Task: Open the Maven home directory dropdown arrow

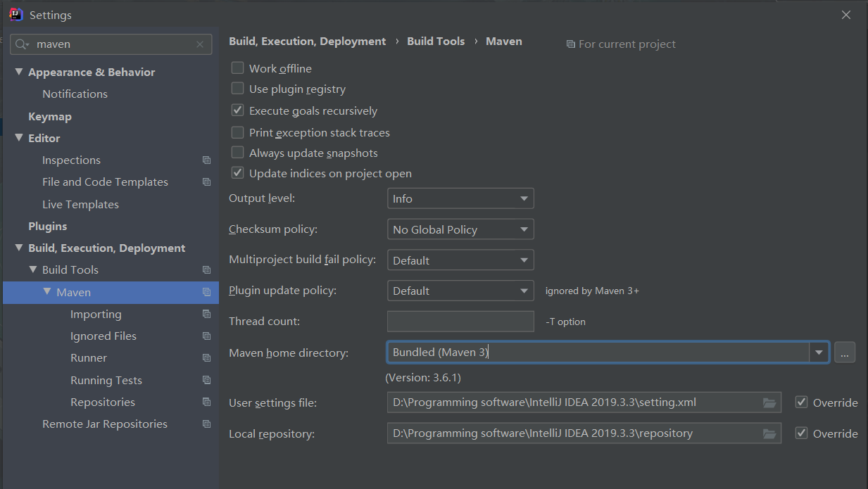Action: tap(819, 353)
